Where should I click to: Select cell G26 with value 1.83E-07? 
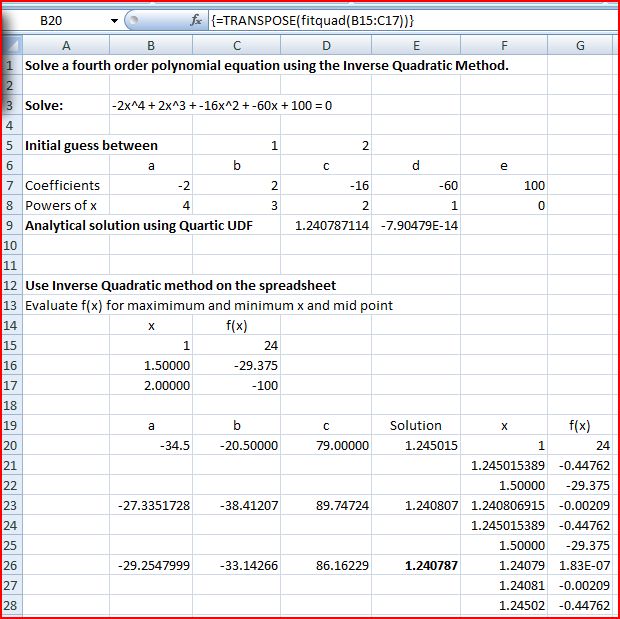[580, 565]
